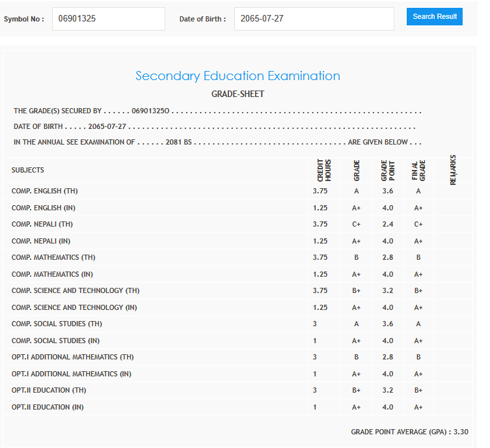Select the SUBJECTS column header
Viewport: 490px width, 448px height.
tap(28, 170)
